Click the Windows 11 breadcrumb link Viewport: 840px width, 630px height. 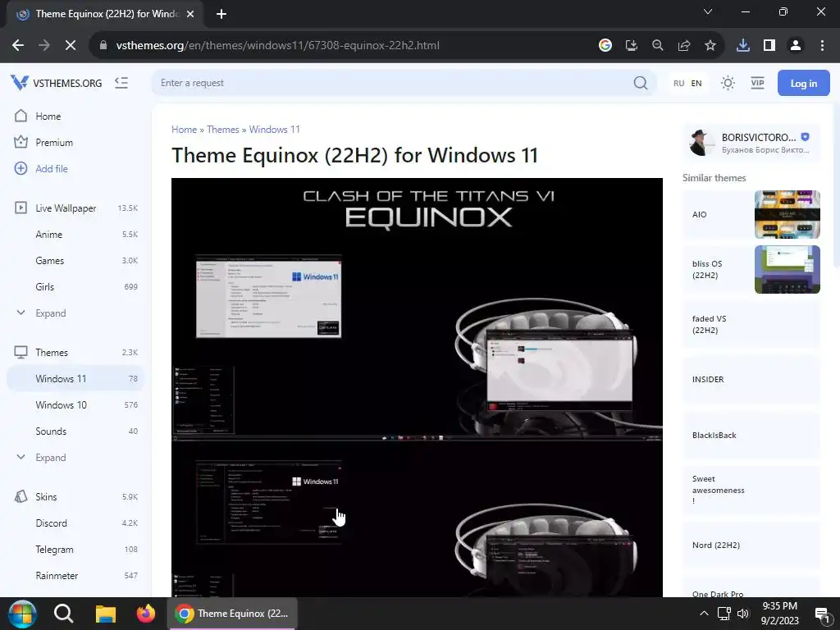coord(274,130)
